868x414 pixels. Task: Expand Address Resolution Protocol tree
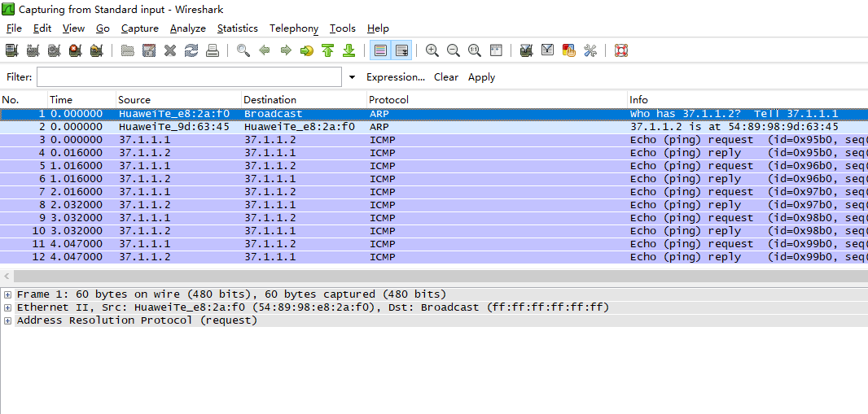tap(7, 320)
